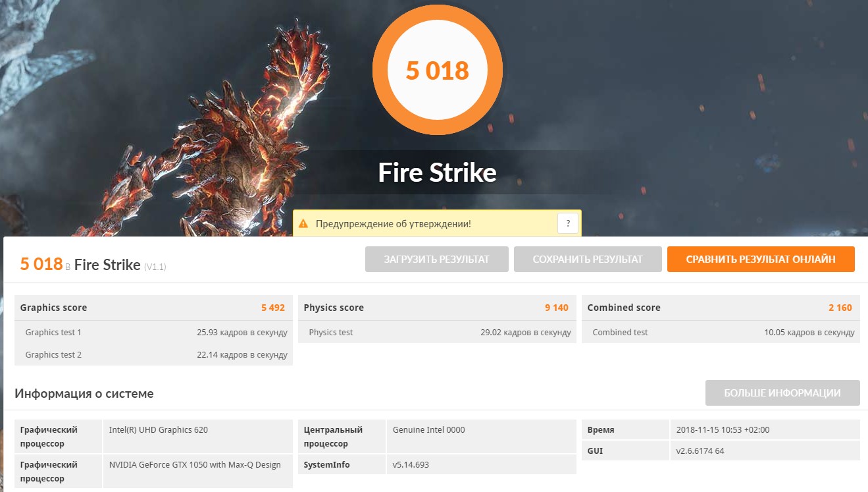Click the Combined score value 2 160
This screenshot has width=868, height=492.
(x=840, y=308)
